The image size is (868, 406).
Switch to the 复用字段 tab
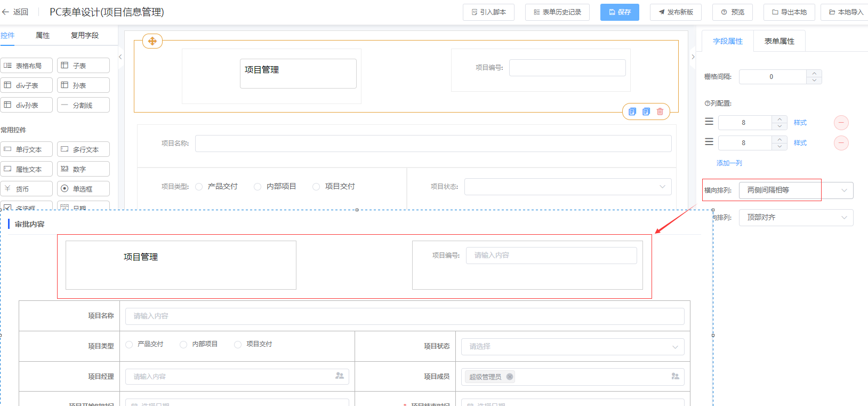84,35
